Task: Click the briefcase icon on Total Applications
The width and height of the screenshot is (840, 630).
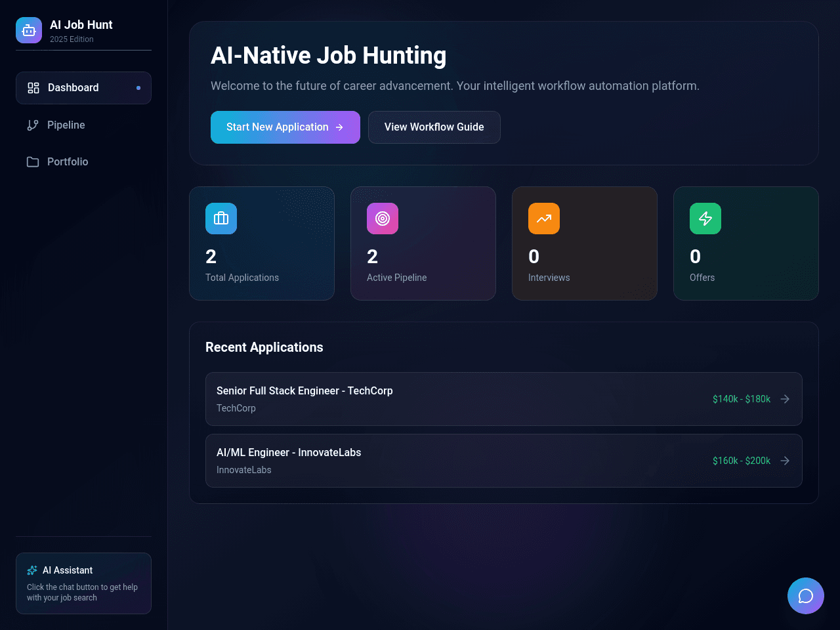Action: point(221,219)
